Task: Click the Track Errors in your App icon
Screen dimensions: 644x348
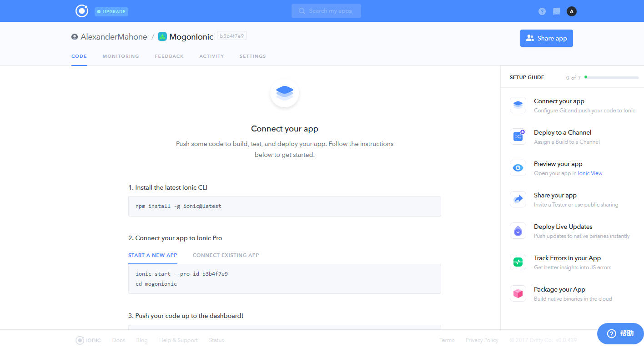Action: coord(518,262)
